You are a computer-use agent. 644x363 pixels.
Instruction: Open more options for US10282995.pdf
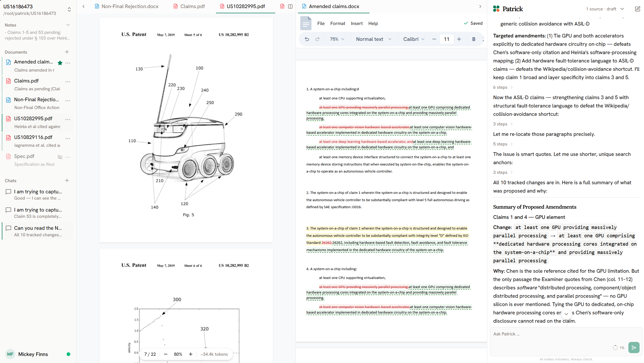68,119
